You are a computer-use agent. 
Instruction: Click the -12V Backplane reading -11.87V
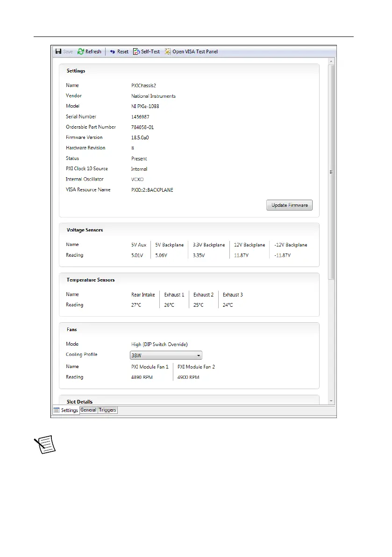[x=282, y=255]
